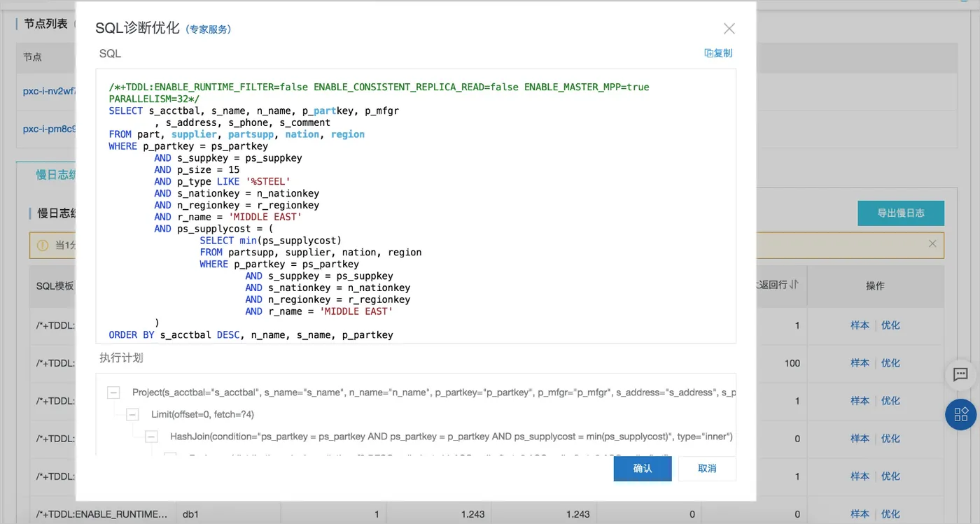The height and width of the screenshot is (524, 980).
Task: Click the /*+TDDL:ENABLE_RUNTIME... cell in db1 row
Action: 101,514
